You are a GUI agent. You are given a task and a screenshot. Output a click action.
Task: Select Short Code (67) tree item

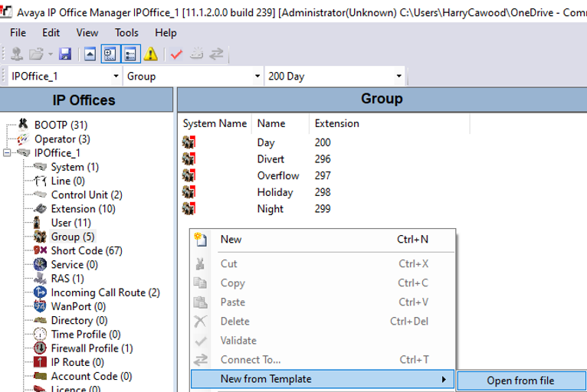[x=87, y=250]
